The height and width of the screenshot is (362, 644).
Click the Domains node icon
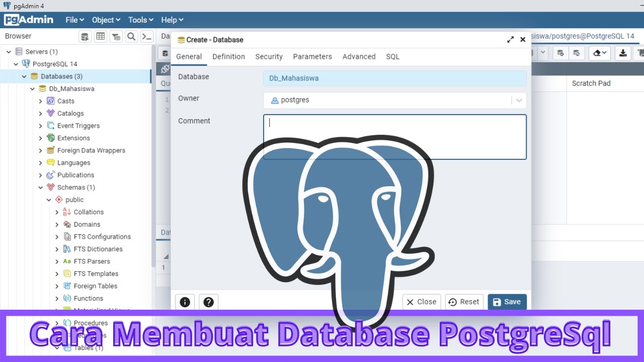click(x=67, y=224)
